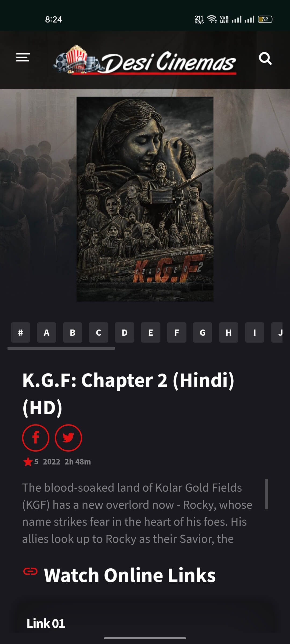Click the red chain link icon
Screen dimensions: 290x644
pos(30,572)
